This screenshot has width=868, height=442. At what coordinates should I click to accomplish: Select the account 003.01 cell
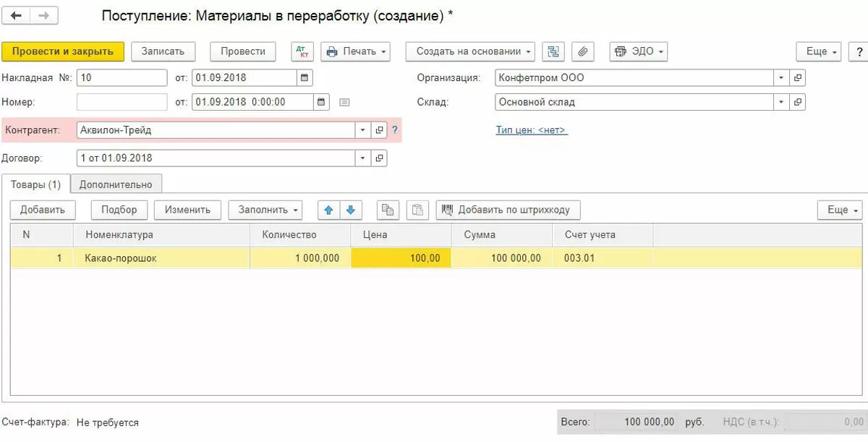point(603,258)
